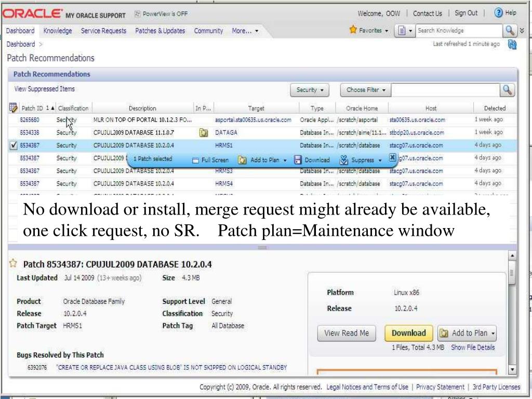The height and width of the screenshot is (399, 532).
Task: Click patch ID 8265680 link
Action: pyautogui.click(x=30, y=120)
